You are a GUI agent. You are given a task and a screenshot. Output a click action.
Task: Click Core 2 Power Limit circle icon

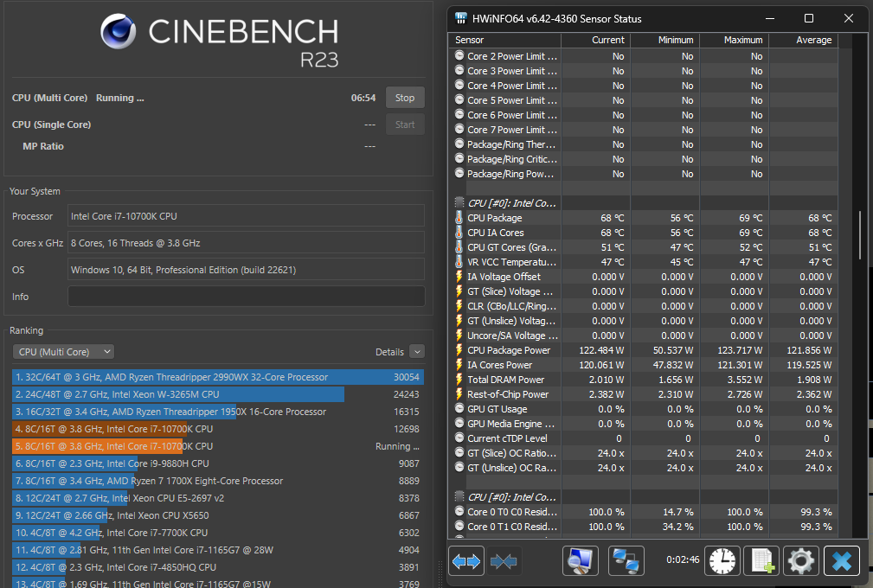pos(459,55)
